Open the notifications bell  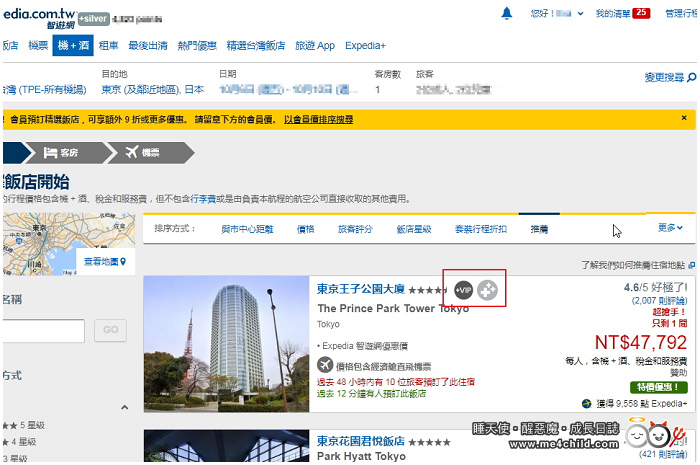[506, 13]
